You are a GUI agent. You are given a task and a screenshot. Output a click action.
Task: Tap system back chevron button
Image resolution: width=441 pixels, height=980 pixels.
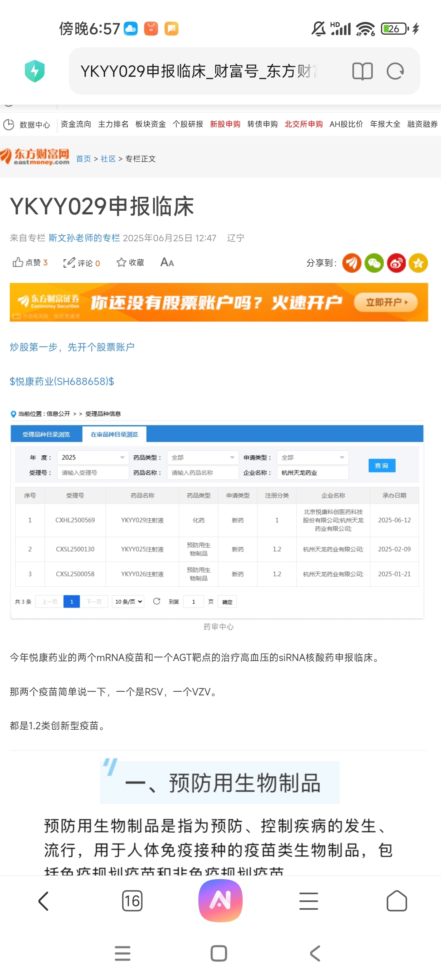pos(315,953)
